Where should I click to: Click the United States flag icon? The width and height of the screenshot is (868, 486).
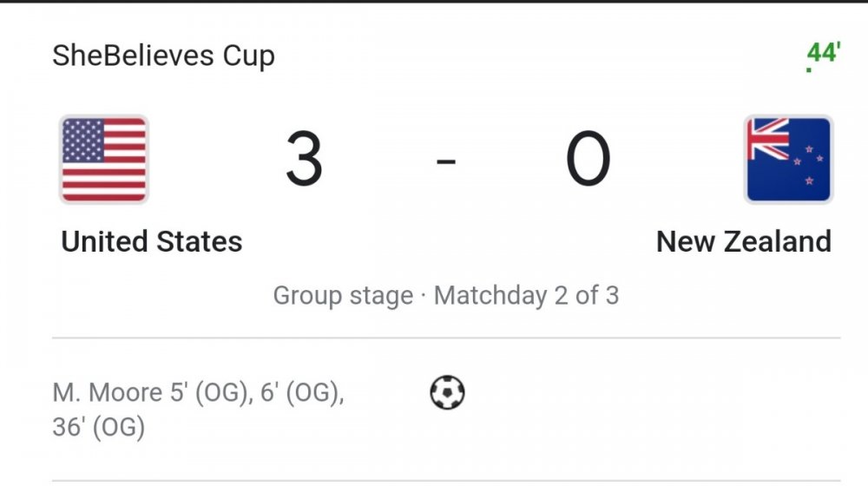pyautogui.click(x=104, y=160)
